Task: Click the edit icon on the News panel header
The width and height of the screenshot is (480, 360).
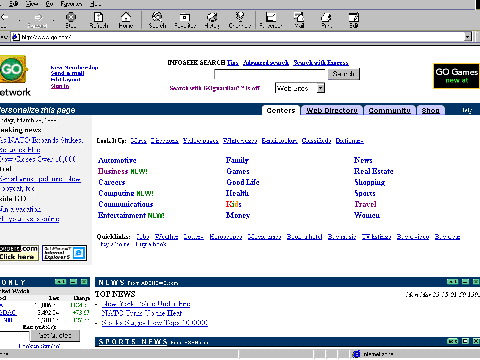Action: [452, 282]
